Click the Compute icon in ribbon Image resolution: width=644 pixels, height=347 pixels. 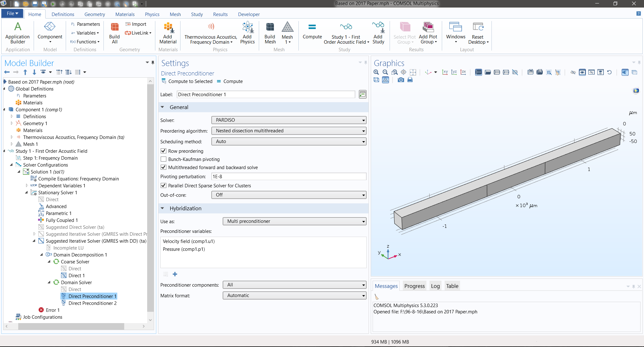coord(312,28)
